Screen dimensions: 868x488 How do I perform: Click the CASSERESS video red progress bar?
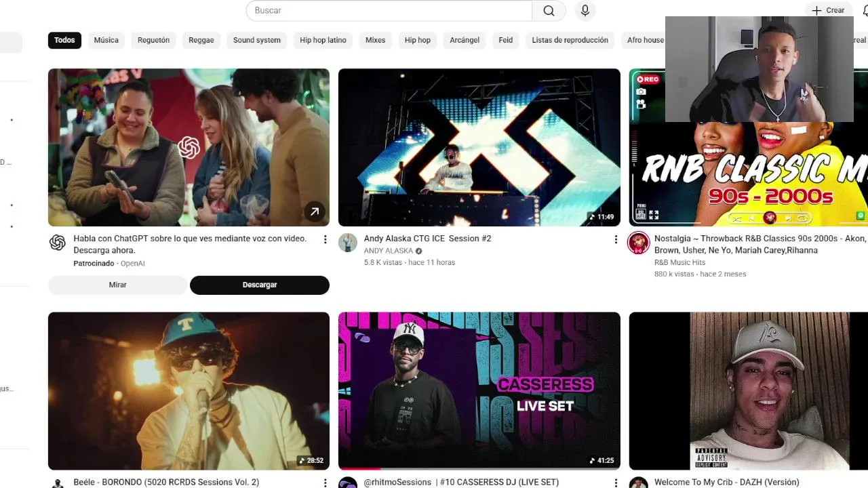(359, 468)
